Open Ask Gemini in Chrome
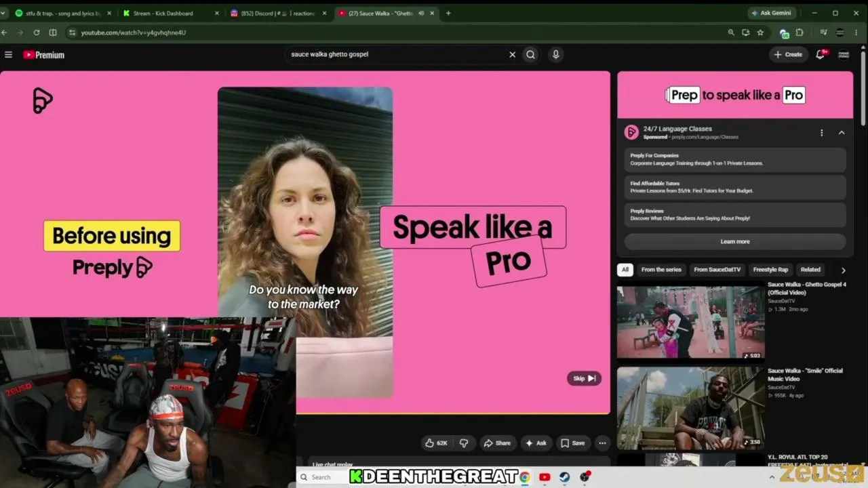868x488 pixels. (770, 13)
